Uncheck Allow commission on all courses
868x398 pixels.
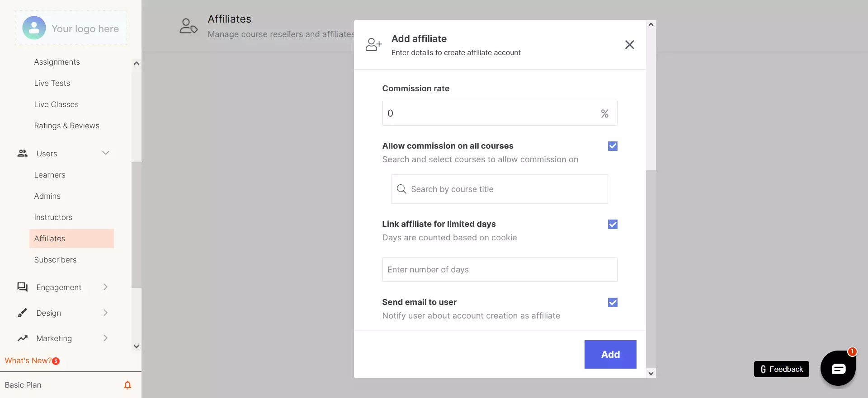pyautogui.click(x=613, y=146)
